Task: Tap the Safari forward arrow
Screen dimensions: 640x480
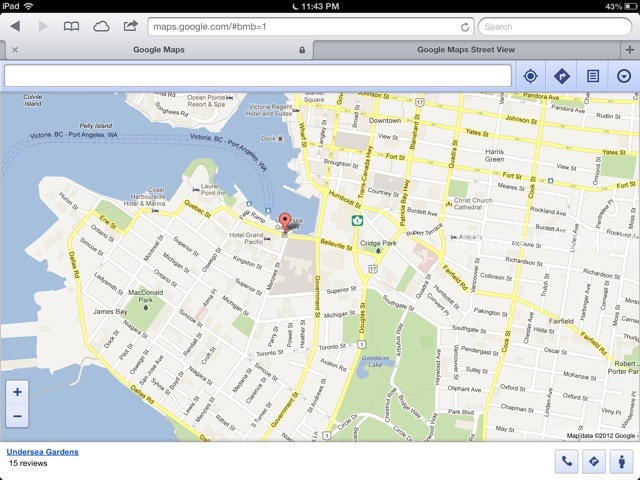Action: [43, 27]
